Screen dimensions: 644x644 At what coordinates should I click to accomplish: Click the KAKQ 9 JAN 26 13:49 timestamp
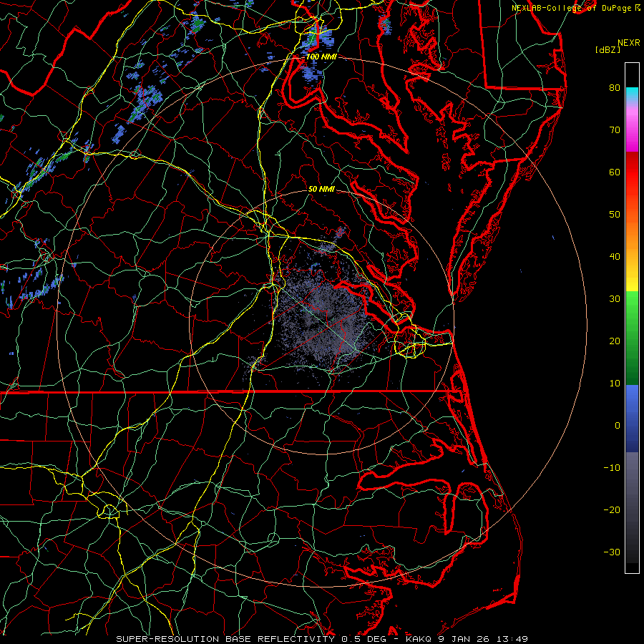(x=467, y=639)
